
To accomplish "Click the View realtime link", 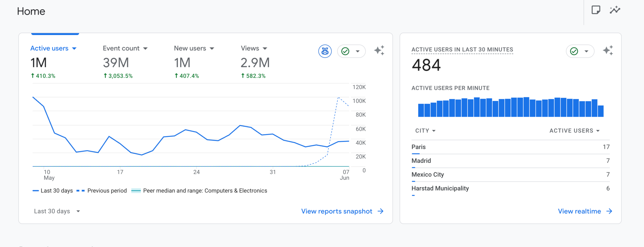I will [585, 211].
